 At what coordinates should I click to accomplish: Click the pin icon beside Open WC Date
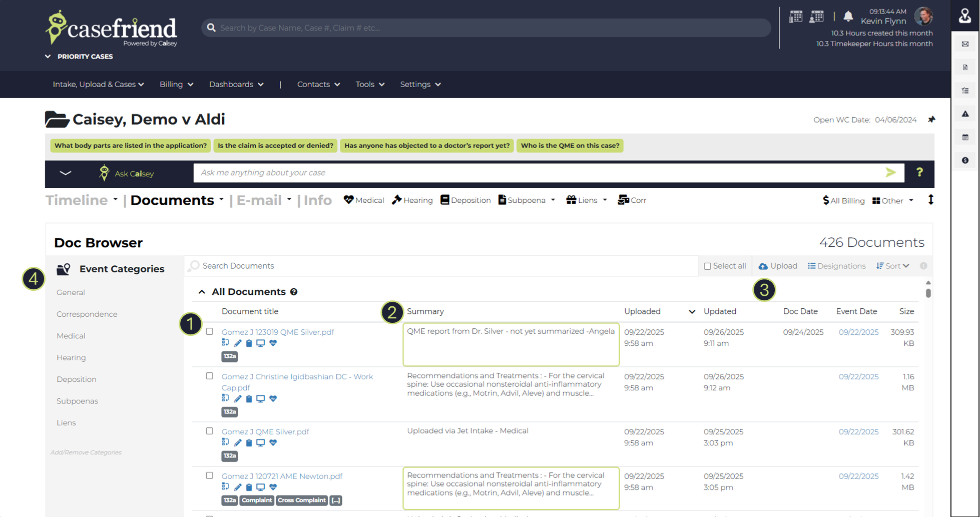click(931, 120)
